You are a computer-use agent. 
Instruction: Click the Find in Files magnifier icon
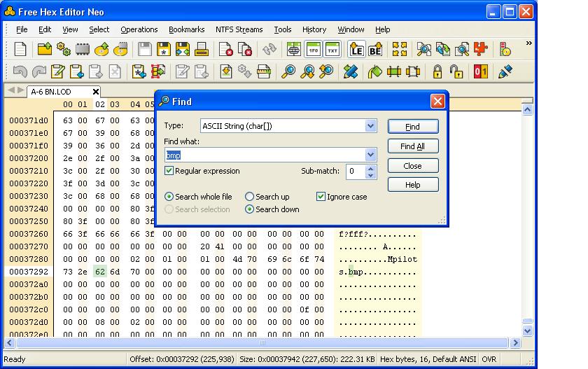424,49
